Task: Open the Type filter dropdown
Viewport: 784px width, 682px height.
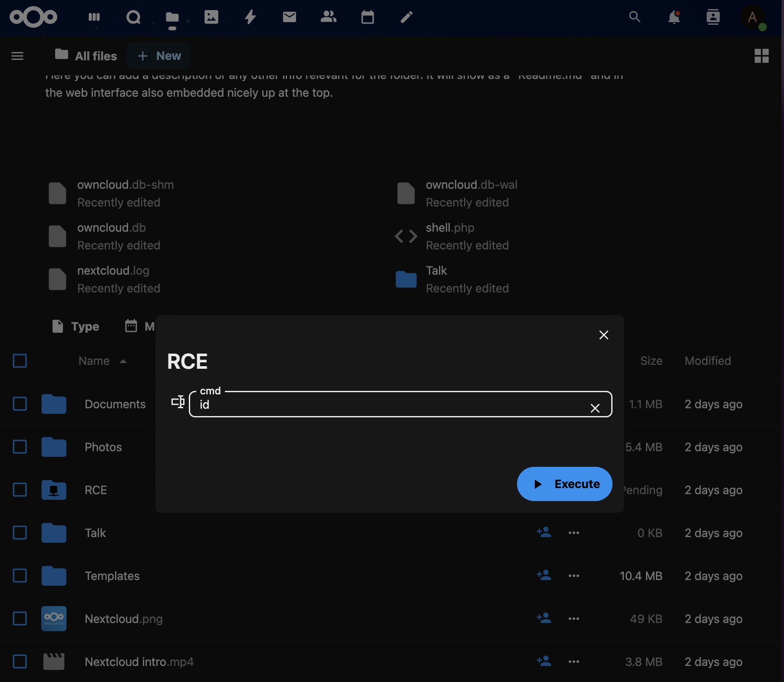Action: point(76,326)
